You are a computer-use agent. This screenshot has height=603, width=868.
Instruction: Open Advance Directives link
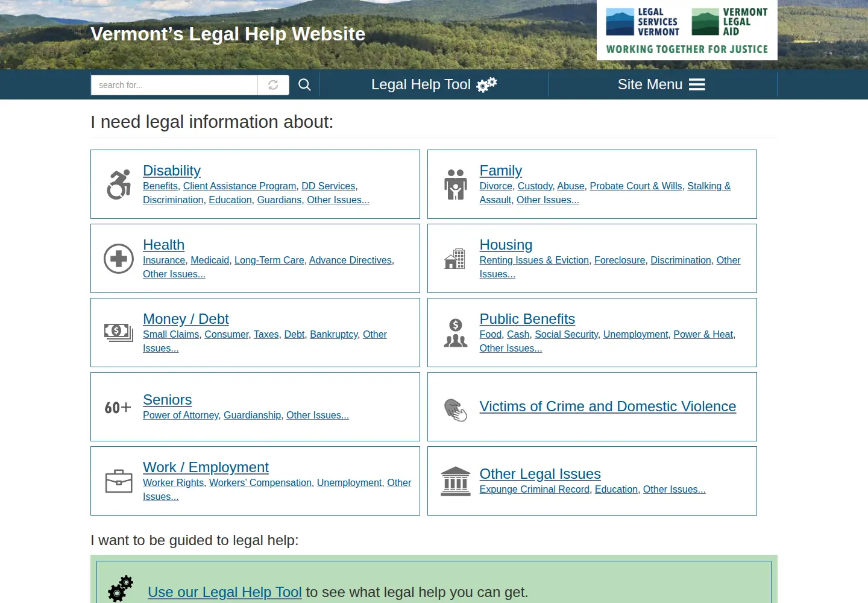pyautogui.click(x=350, y=260)
